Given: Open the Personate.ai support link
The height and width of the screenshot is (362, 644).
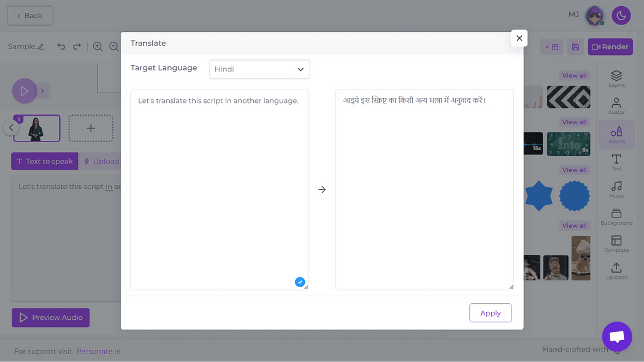Looking at the screenshot, I should [x=98, y=352].
